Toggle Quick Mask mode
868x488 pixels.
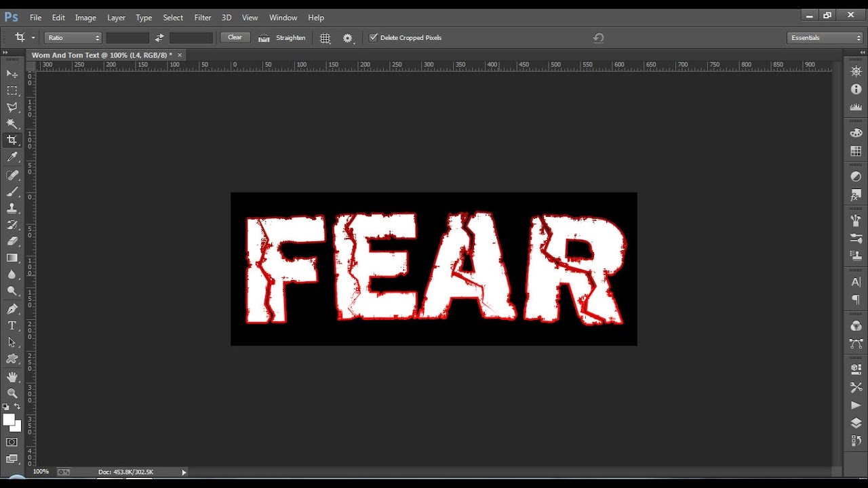click(x=12, y=443)
